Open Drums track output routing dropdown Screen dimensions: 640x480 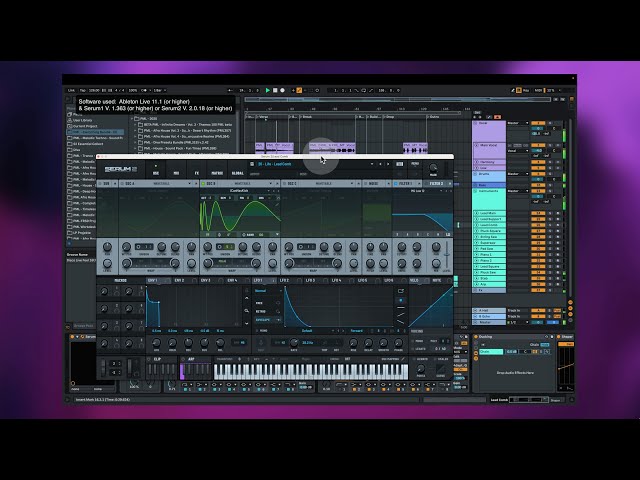coord(518,174)
